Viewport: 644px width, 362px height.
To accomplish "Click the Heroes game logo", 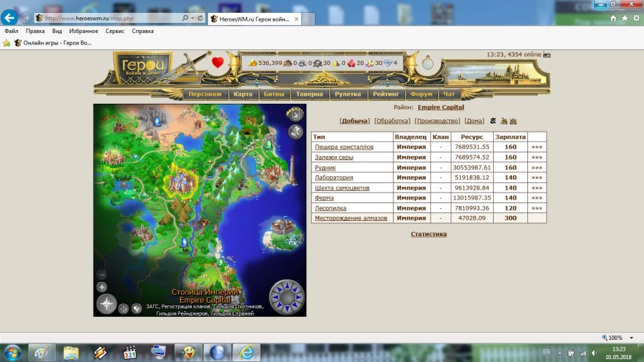I will pos(142,67).
